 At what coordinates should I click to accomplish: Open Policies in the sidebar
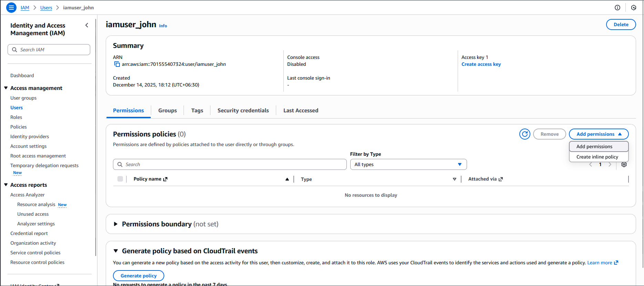(19, 127)
